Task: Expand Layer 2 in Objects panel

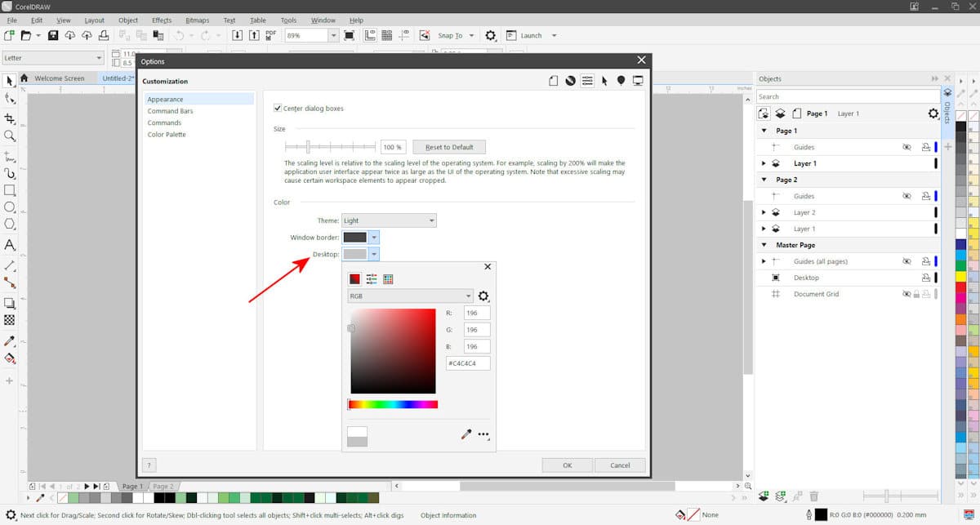Action: pos(764,212)
